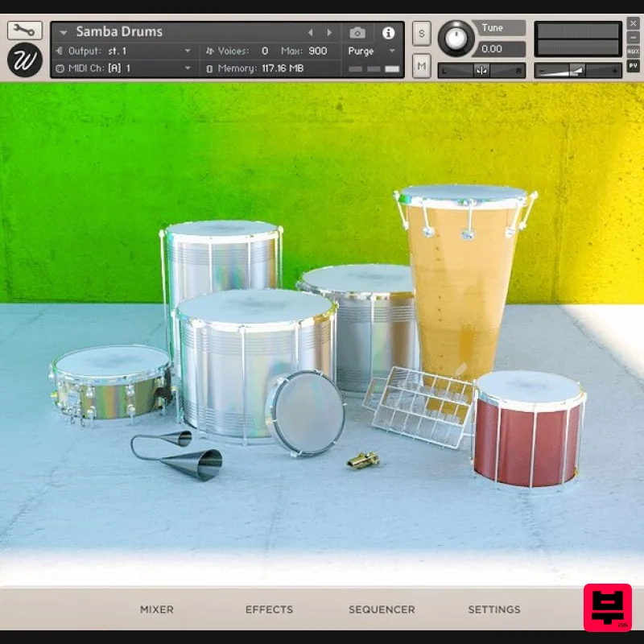644x644 pixels.
Task: Open the snapshot camera icon
Action: pos(357,33)
